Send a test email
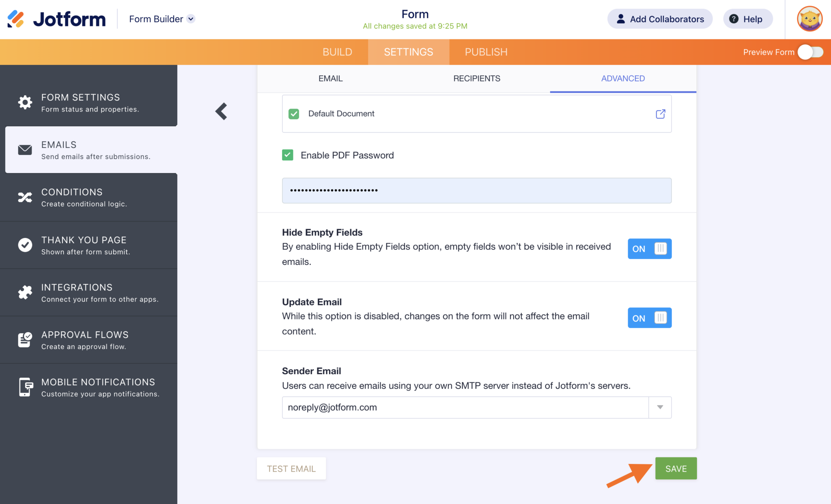Viewport: 831px width, 504px height. (x=291, y=468)
